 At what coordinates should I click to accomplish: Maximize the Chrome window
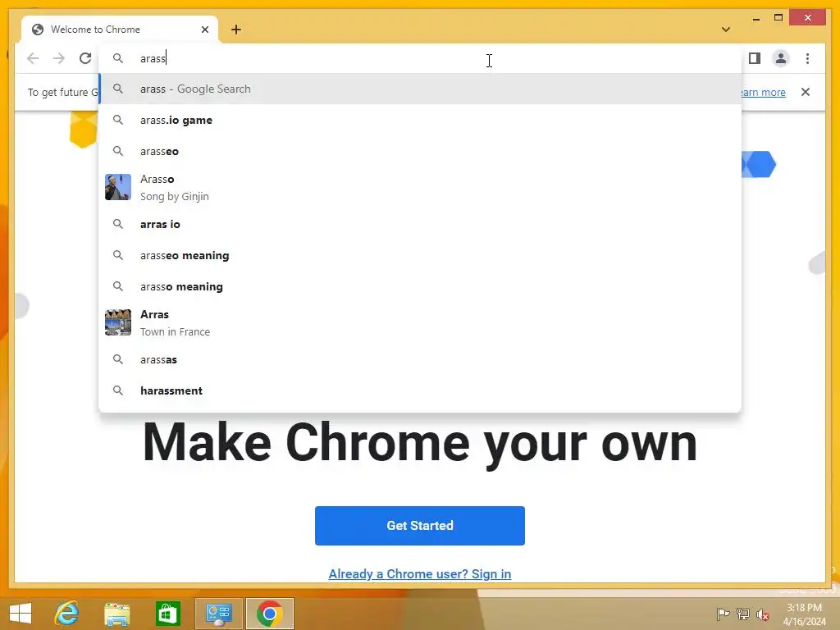[778, 18]
